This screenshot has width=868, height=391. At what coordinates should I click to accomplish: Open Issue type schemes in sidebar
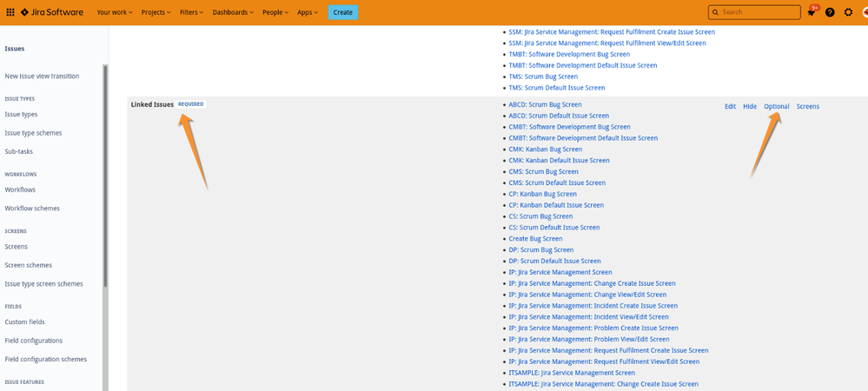(x=33, y=133)
